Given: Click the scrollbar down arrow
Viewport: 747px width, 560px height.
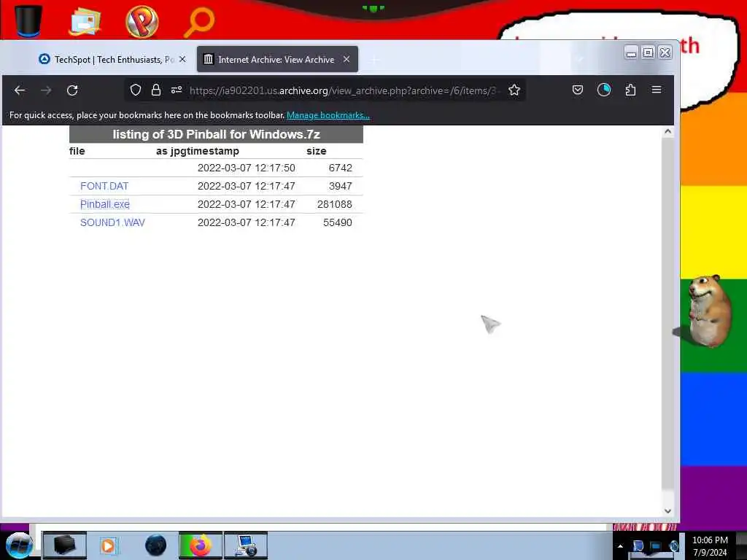Looking at the screenshot, I should (668, 511).
